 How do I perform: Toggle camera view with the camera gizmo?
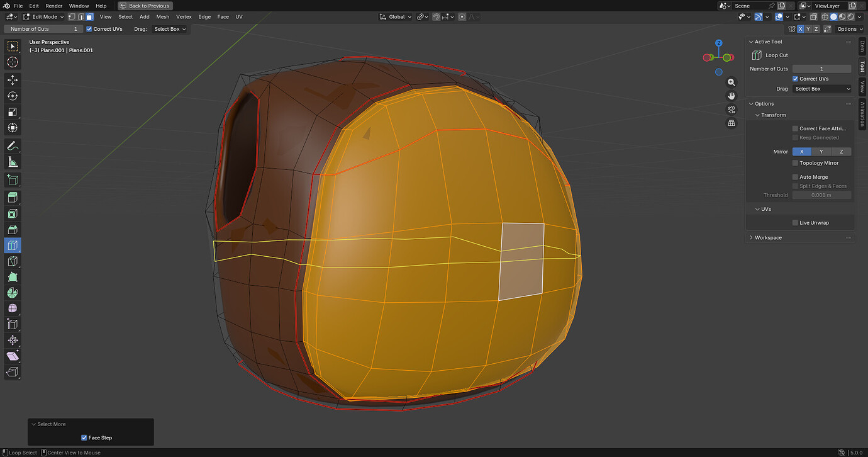click(x=732, y=110)
